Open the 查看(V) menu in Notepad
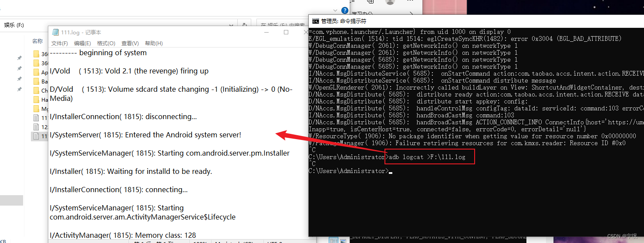Viewport: 644px width, 243px height. (130, 43)
